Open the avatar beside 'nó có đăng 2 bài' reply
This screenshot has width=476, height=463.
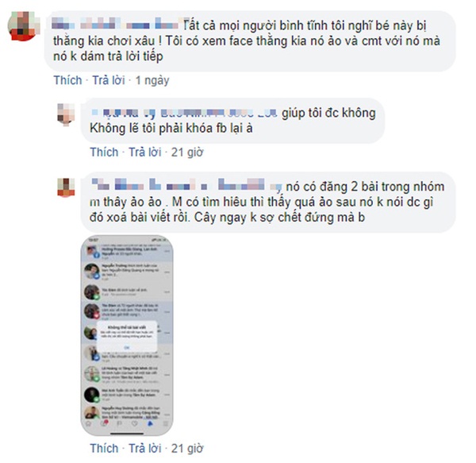pyautogui.click(x=66, y=187)
